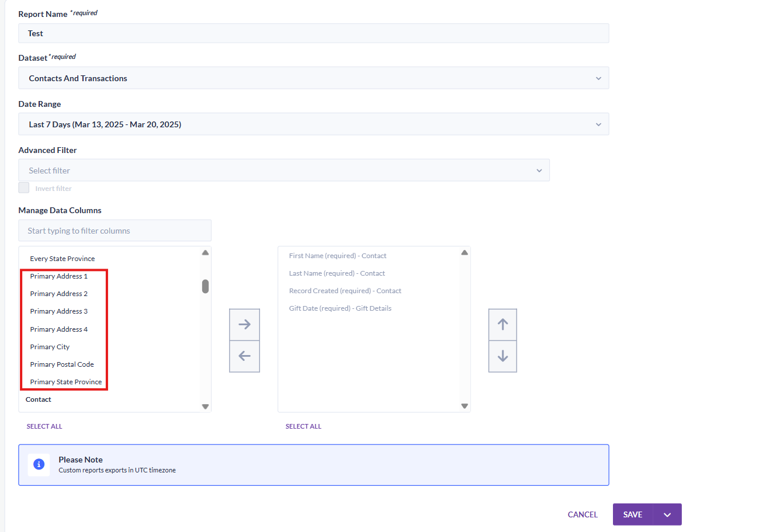Select Every State Province column
This screenshot has height=532, width=783.
[x=63, y=259]
